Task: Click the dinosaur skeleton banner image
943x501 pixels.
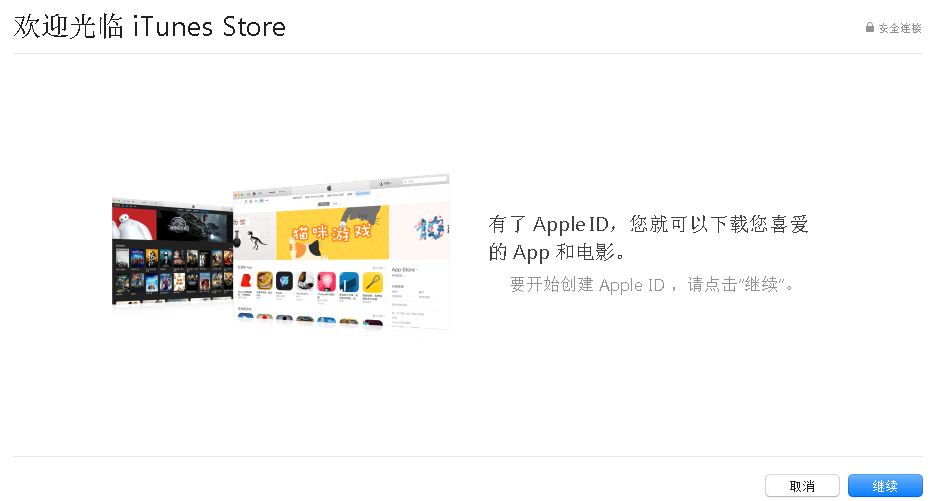Action: [255, 236]
